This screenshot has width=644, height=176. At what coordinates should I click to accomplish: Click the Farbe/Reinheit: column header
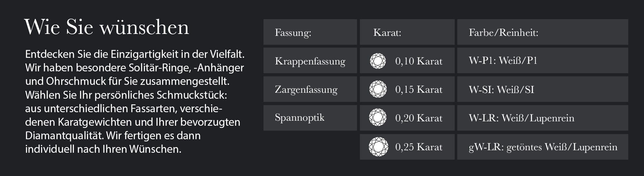click(x=543, y=32)
